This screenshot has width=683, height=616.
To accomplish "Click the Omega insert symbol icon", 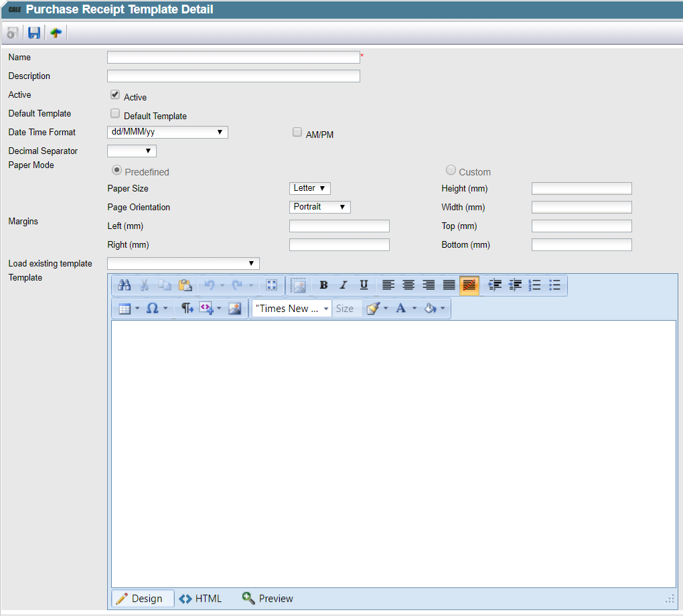I will (152, 309).
